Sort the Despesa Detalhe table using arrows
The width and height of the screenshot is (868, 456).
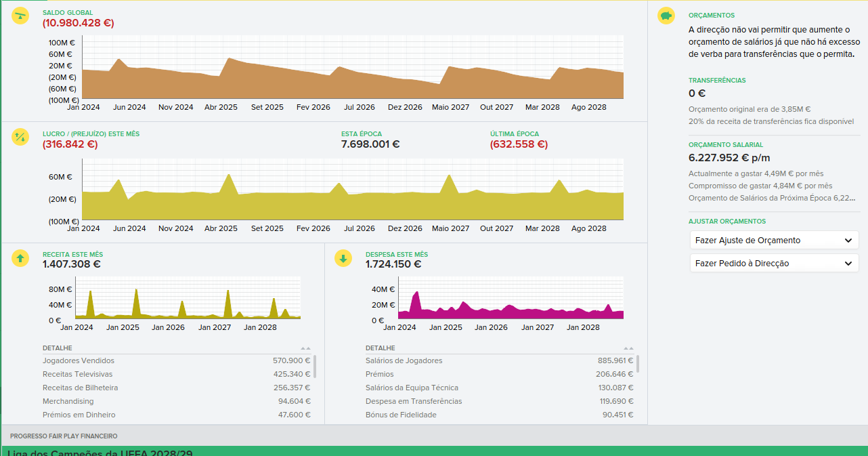[628, 348]
